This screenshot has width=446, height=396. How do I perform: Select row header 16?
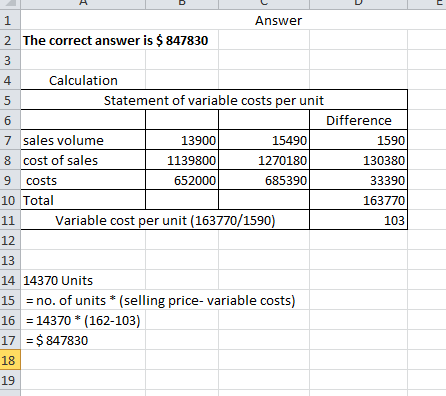pyautogui.click(x=10, y=320)
